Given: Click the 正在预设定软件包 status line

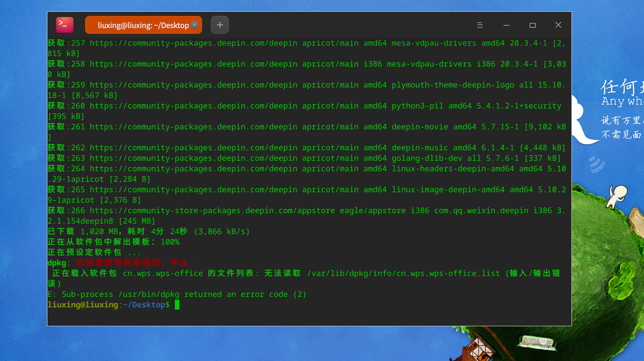Looking at the screenshot, I should [94, 253].
